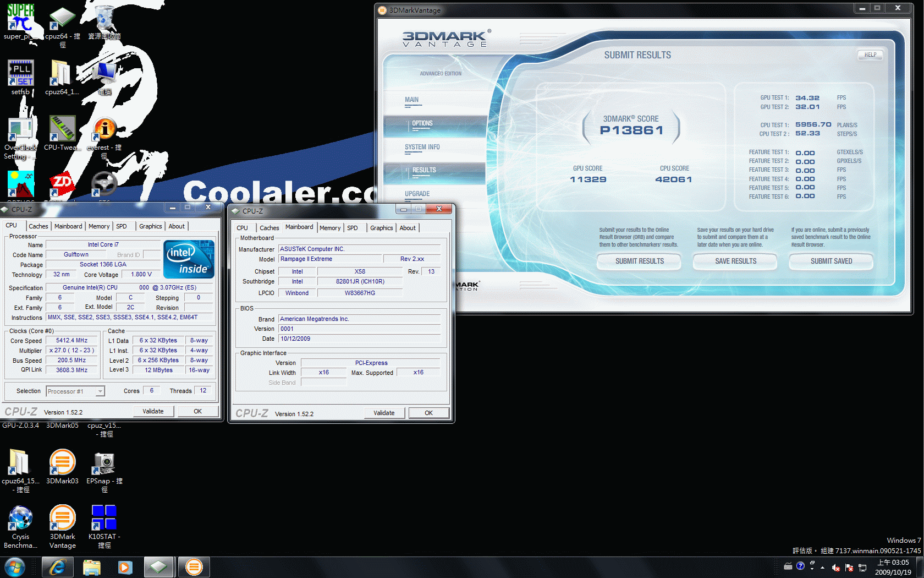Click the Intel inside logo in CPU-Z
The height and width of the screenshot is (578, 924).
pos(189,259)
